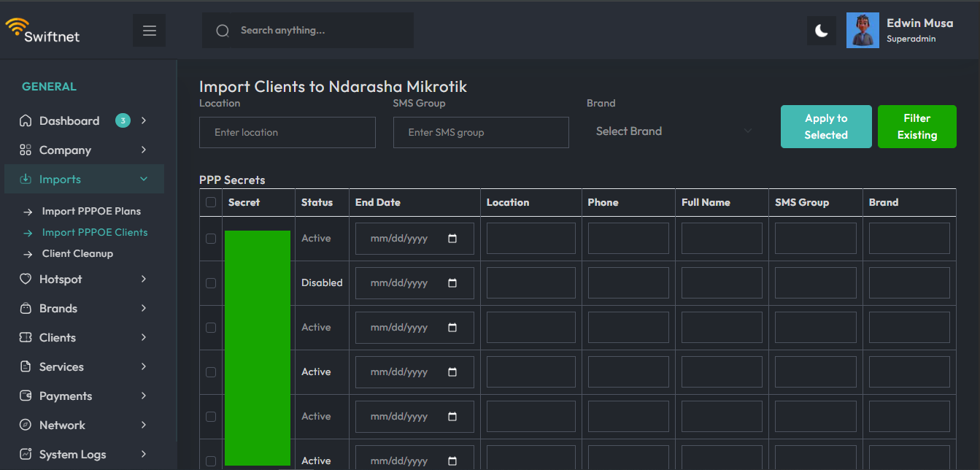Click the hamburger menu icon
980x470 pixels.
tap(150, 31)
